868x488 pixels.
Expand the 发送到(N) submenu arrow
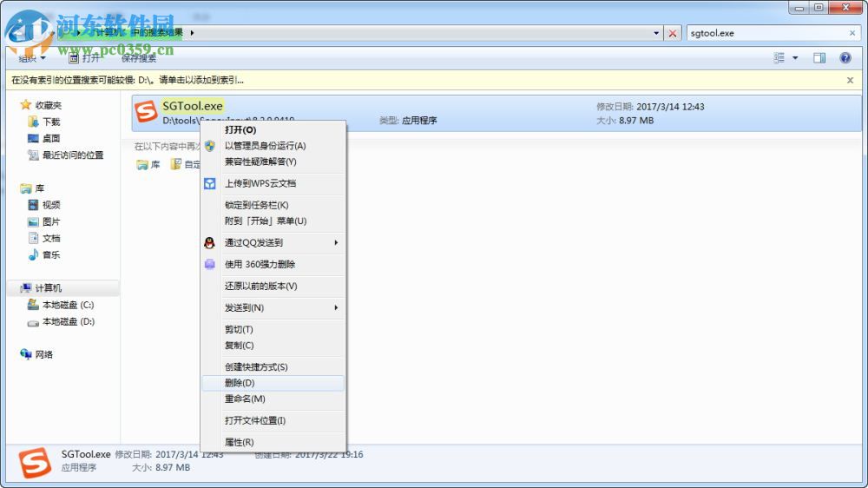click(x=336, y=307)
